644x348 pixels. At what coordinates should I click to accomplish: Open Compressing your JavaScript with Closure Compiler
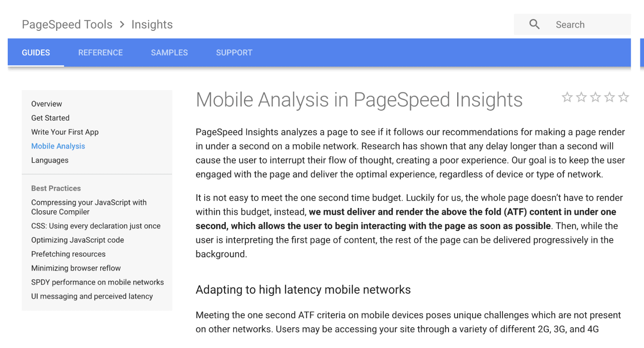(89, 207)
